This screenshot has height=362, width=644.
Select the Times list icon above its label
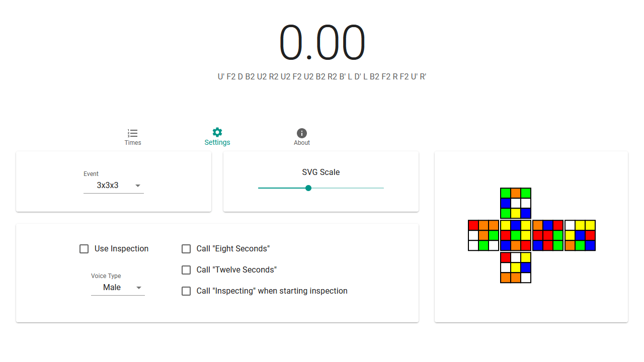(x=132, y=133)
